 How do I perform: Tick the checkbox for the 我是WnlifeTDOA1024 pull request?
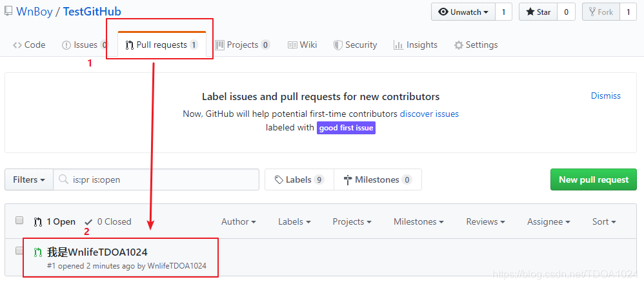(x=19, y=250)
